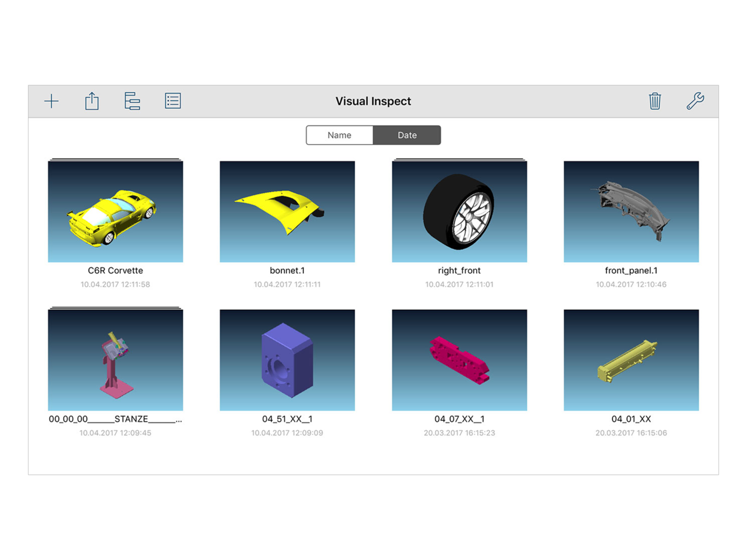Click the Visual Inspect title
The height and width of the screenshot is (560, 747).
[373, 101]
